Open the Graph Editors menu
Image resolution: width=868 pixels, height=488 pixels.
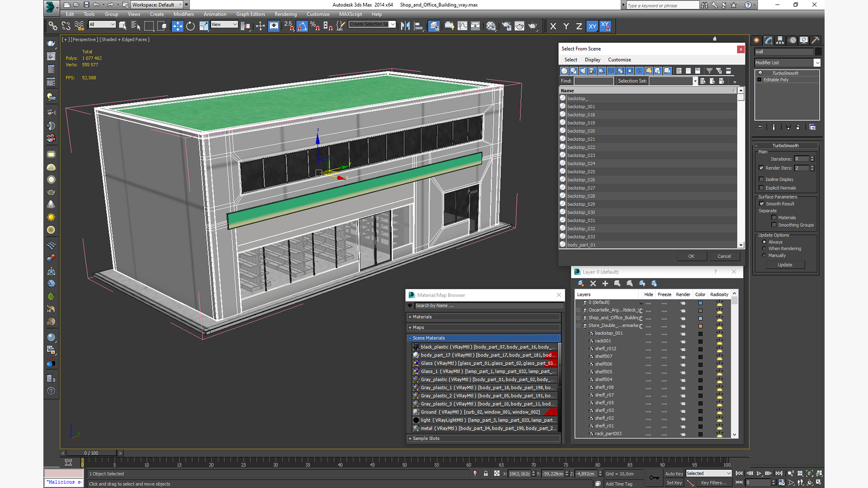[250, 14]
